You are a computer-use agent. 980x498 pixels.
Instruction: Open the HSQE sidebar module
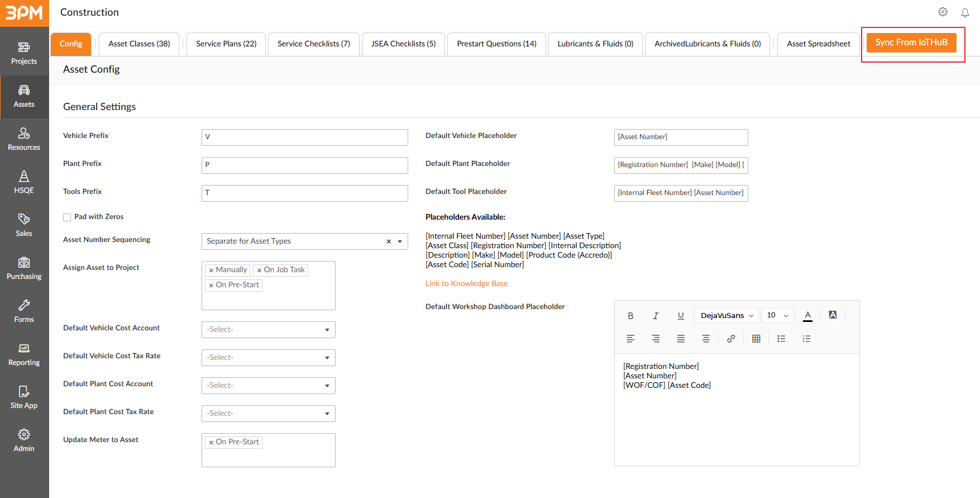pyautogui.click(x=24, y=183)
